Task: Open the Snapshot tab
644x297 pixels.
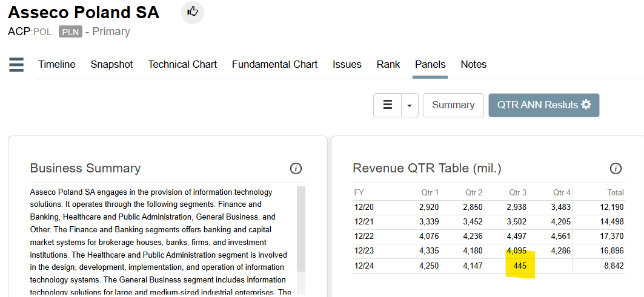Action: 111,65
